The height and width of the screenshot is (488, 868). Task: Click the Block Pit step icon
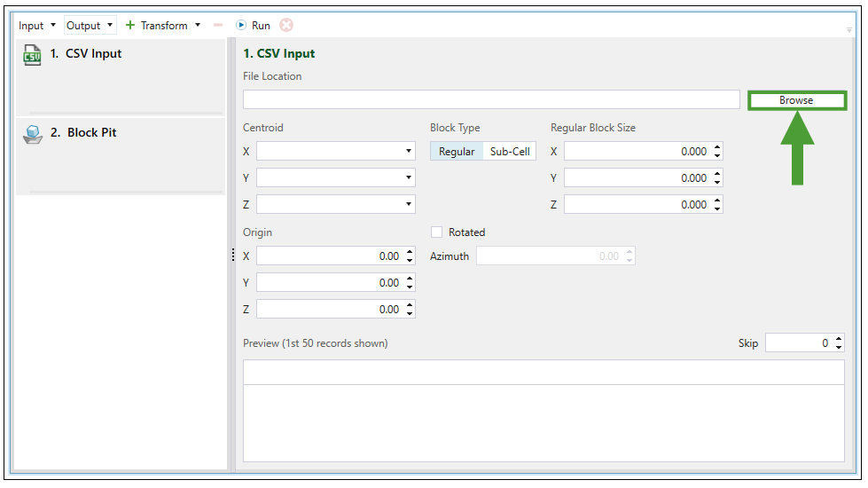[32, 134]
